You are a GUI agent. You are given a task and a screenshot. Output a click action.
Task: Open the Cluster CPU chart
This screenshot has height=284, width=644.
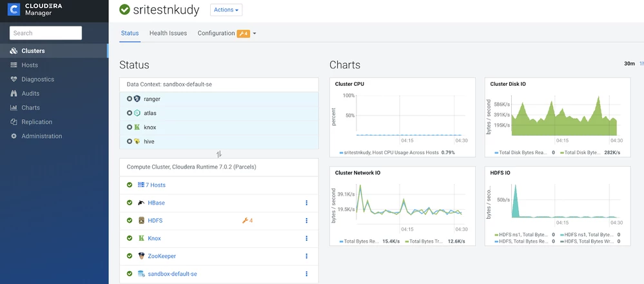(402, 117)
